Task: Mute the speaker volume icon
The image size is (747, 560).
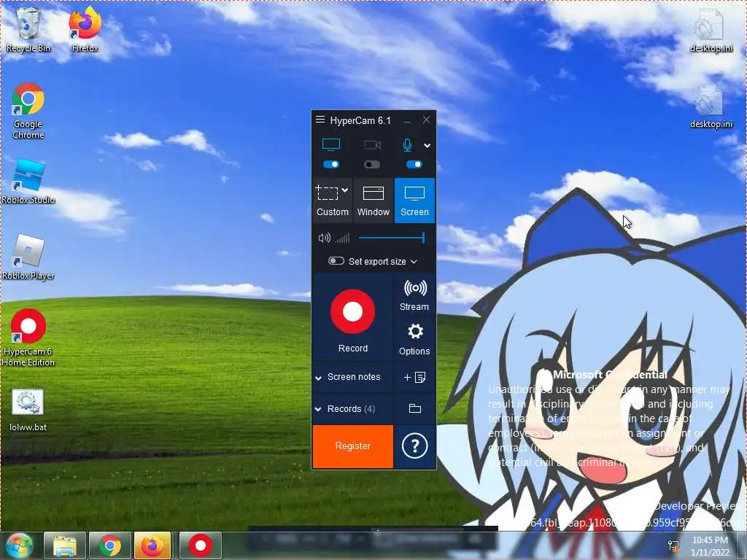Action: click(x=324, y=238)
